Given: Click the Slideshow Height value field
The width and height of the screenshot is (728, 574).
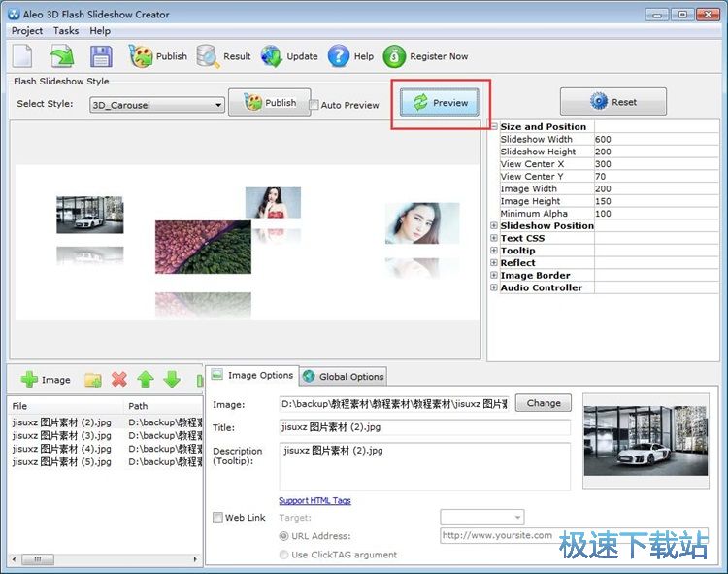Looking at the screenshot, I should tap(656, 152).
